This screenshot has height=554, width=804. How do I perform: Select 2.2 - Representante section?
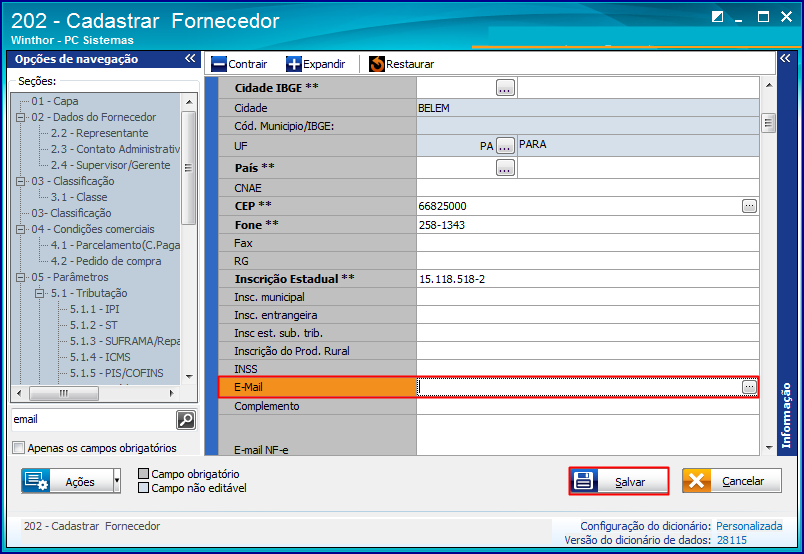99,133
